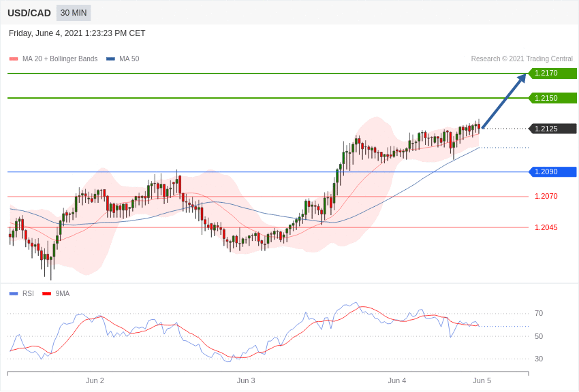Click the RSI 50 level label
Screen dimensions: 579x392
(539, 336)
